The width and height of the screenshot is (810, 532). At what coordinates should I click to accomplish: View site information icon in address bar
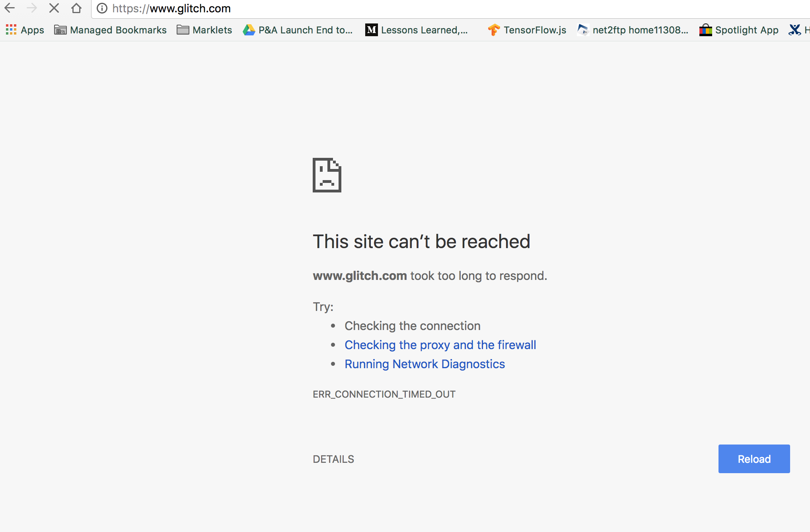click(x=102, y=8)
